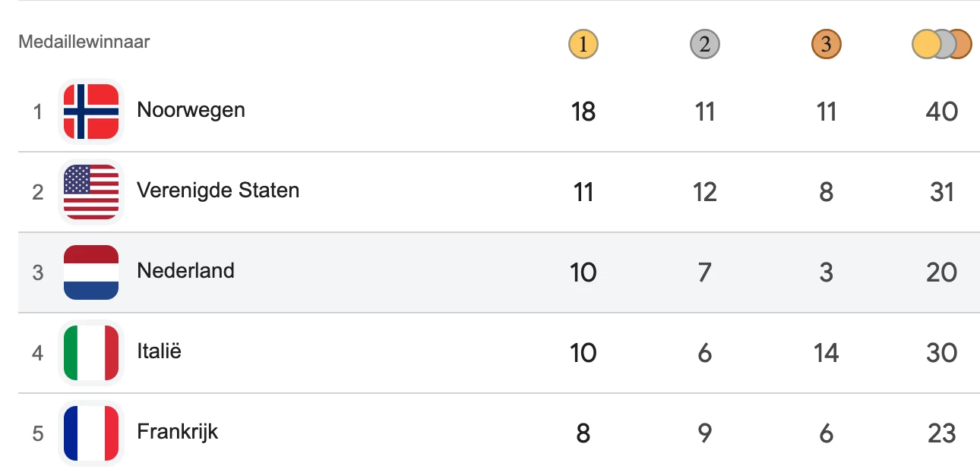This screenshot has height=469, width=980.
Task: Click the Medaillewinnaar column header
Action: [x=84, y=42]
